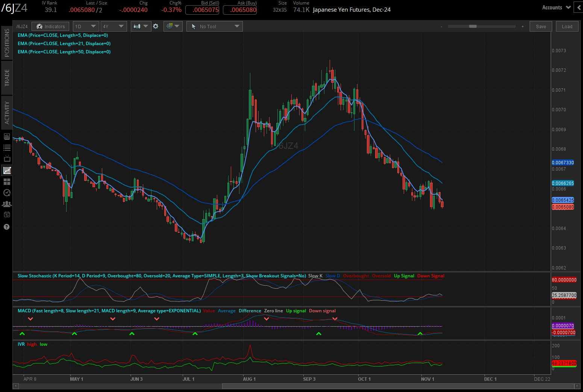Open the live video/TV panel icon
583x392 pixels.
coord(7,159)
